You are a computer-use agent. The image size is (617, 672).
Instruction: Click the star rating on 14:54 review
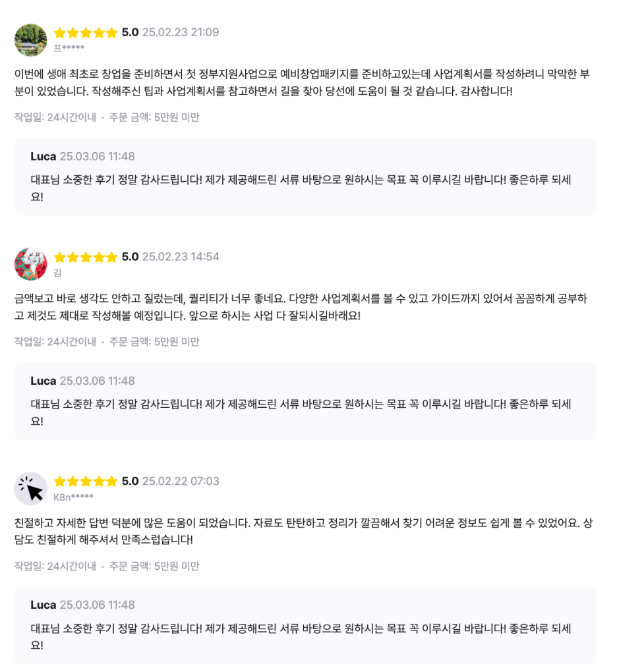coord(86,257)
